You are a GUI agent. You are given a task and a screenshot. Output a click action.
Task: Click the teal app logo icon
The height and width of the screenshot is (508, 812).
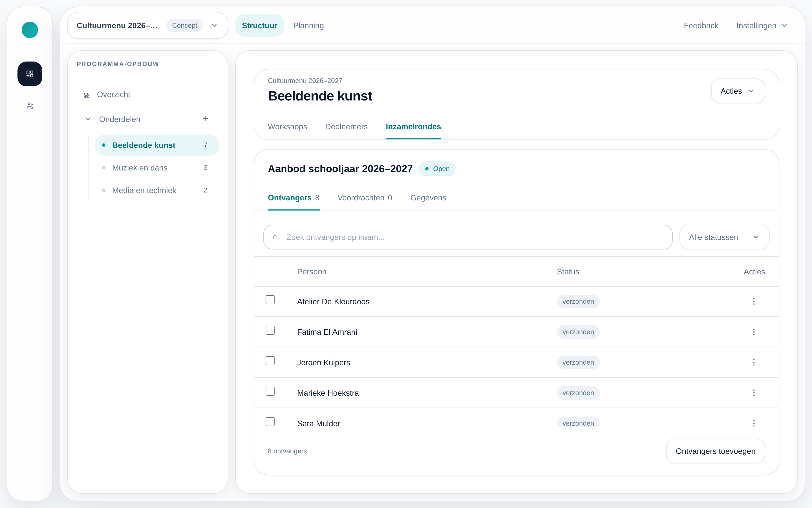[x=30, y=30]
